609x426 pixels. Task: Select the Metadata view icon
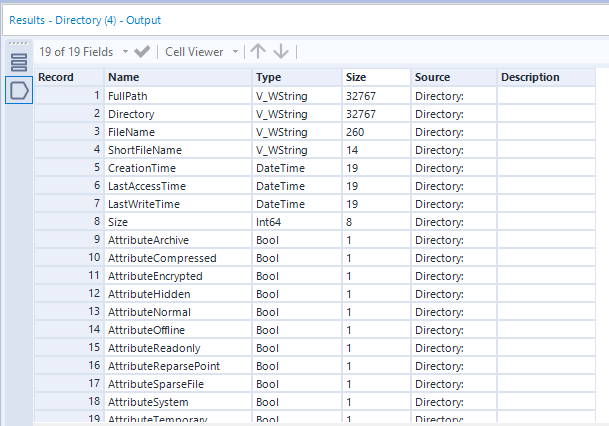tap(18, 90)
